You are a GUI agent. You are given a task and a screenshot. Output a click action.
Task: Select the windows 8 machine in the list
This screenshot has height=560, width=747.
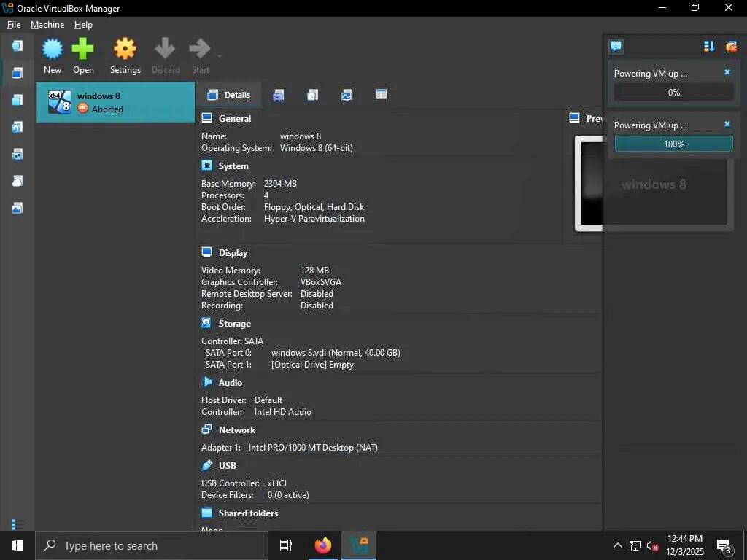click(x=116, y=102)
